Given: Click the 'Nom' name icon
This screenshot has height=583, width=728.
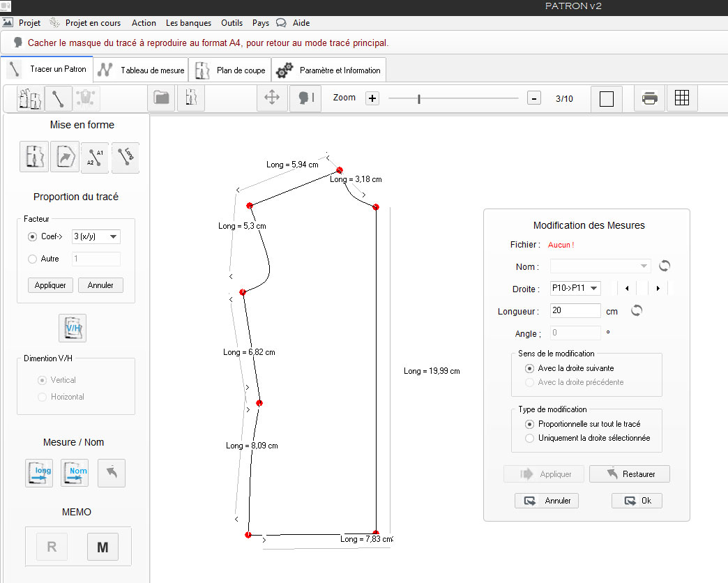Looking at the screenshot, I should pos(75,473).
